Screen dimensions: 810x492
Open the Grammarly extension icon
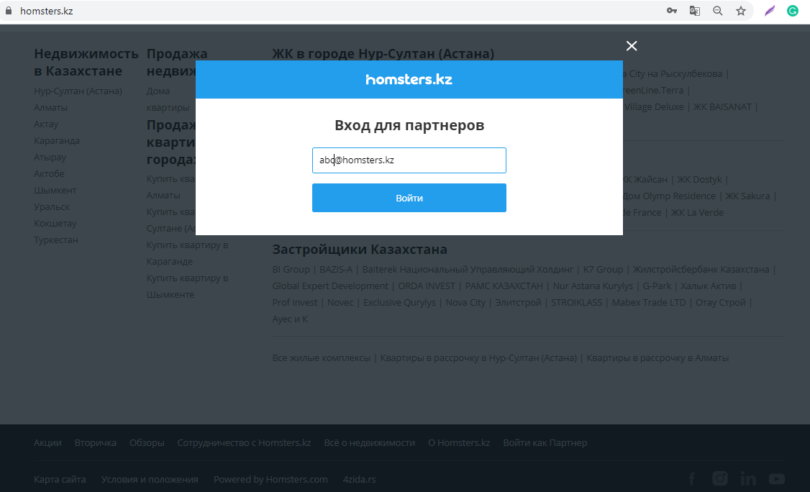792,10
